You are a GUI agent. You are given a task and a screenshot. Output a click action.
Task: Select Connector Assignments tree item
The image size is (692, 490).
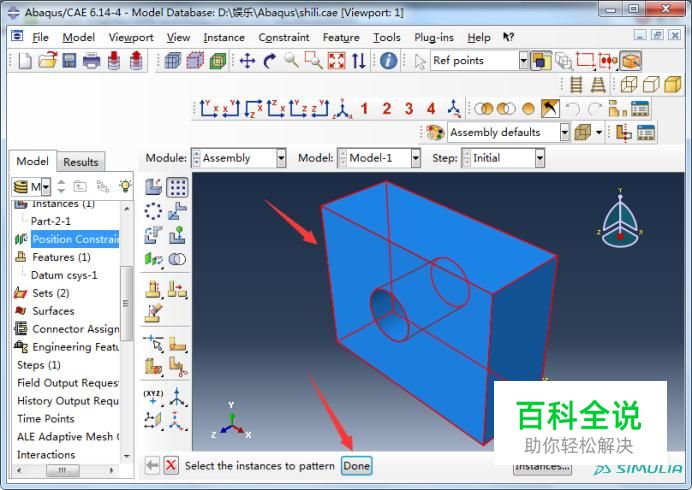point(75,329)
